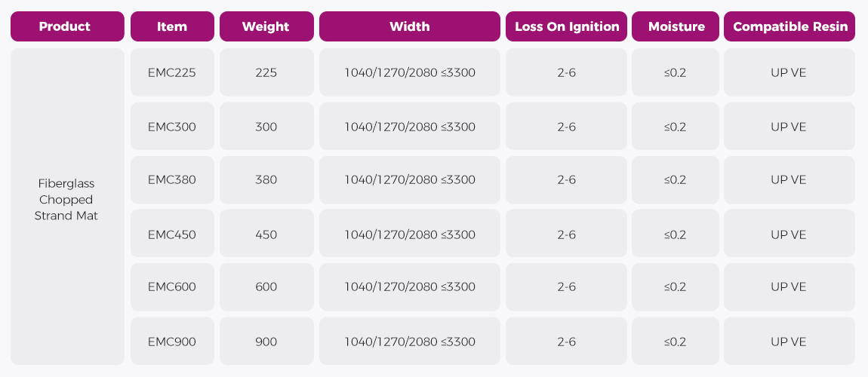This screenshot has width=868, height=377.
Task: Click the Item column header
Action: pyautogui.click(x=172, y=26)
